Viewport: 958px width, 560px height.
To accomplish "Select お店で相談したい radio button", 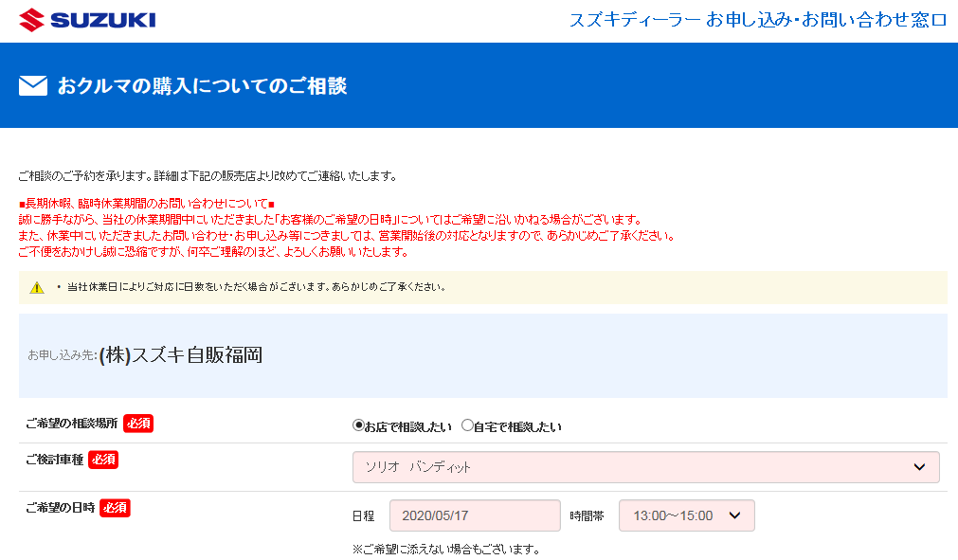I will [x=358, y=425].
